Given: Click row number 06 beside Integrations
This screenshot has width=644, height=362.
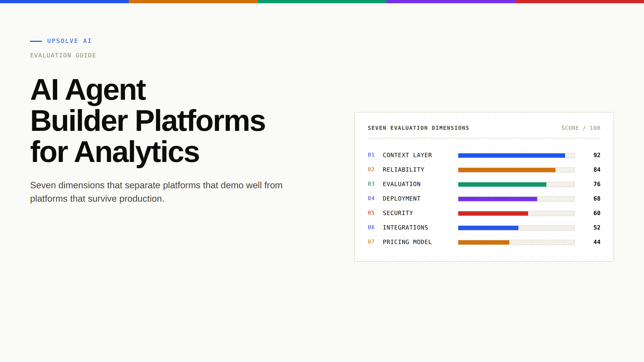Looking at the screenshot, I should click(371, 227).
